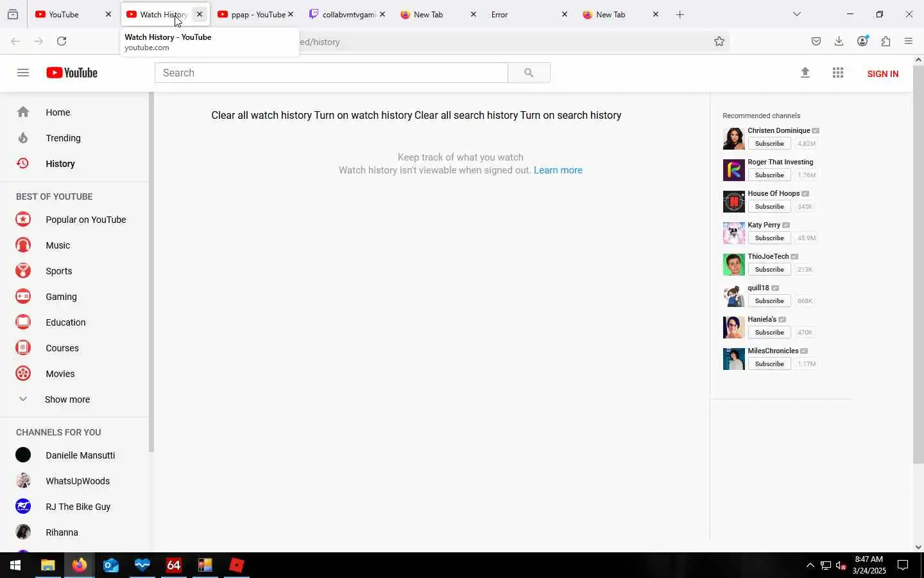Open the Firefox application menu
924x578 pixels.
[909, 42]
